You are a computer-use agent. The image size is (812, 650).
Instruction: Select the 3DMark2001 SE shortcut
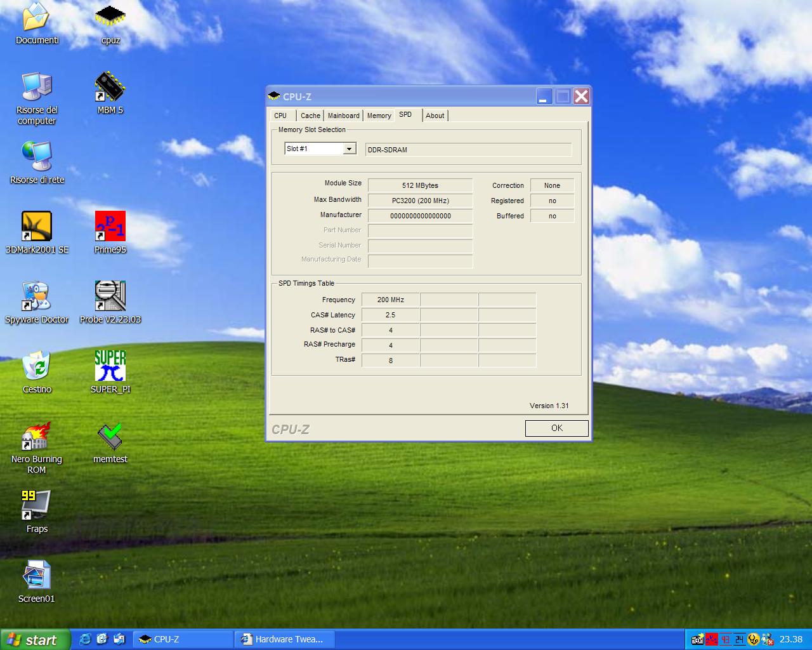tap(37, 232)
